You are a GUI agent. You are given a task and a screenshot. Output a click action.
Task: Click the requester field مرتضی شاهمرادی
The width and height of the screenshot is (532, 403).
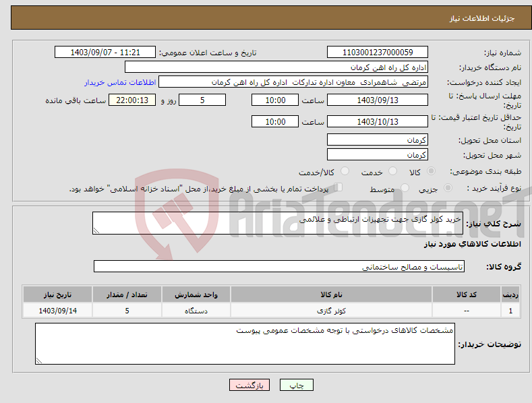pos(293,82)
